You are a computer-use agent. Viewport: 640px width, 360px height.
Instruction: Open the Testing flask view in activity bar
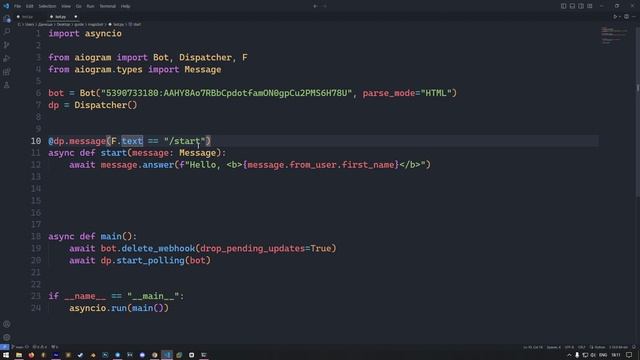pos(7,85)
